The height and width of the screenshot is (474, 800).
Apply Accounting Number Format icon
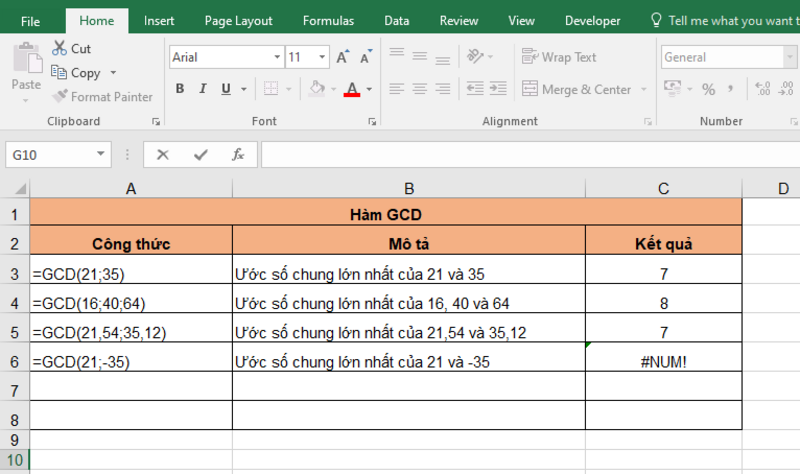(x=672, y=88)
